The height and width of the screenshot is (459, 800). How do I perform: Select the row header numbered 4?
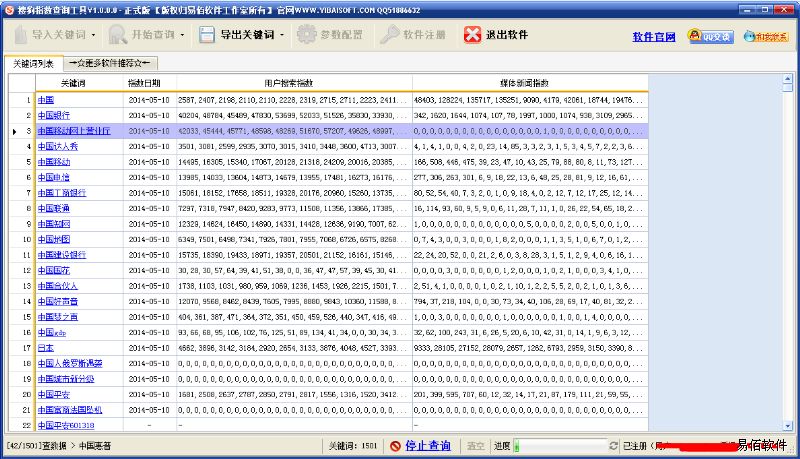tap(21, 146)
